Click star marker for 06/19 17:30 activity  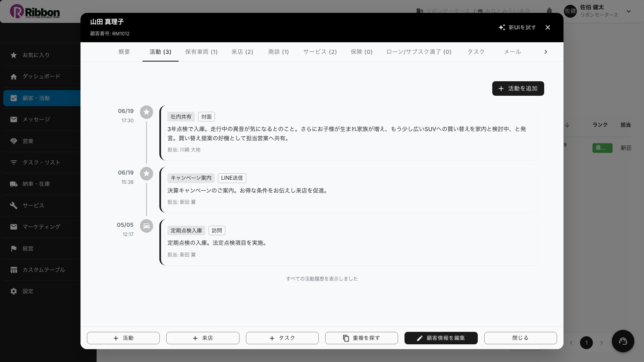[147, 112]
